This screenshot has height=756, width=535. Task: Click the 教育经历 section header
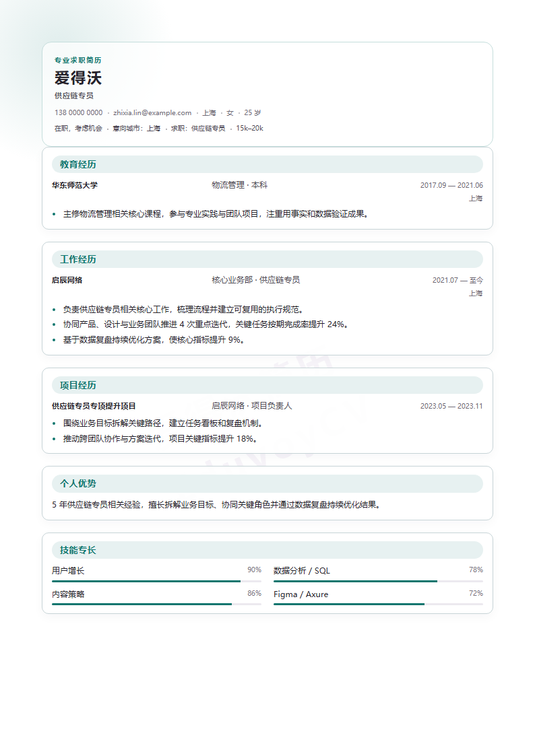267,164
